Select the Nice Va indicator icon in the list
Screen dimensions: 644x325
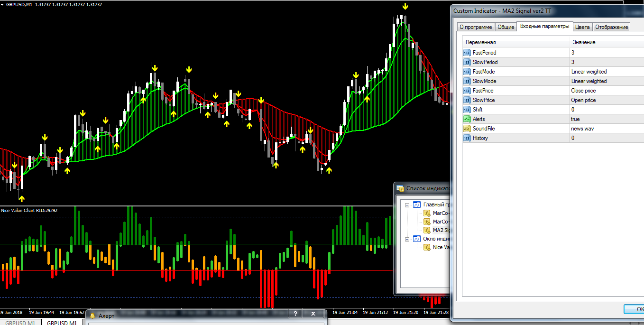coord(427,247)
